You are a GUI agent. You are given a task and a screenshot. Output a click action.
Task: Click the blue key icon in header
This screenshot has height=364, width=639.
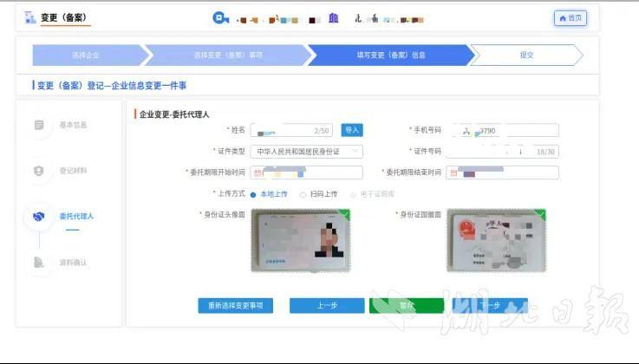point(220,18)
